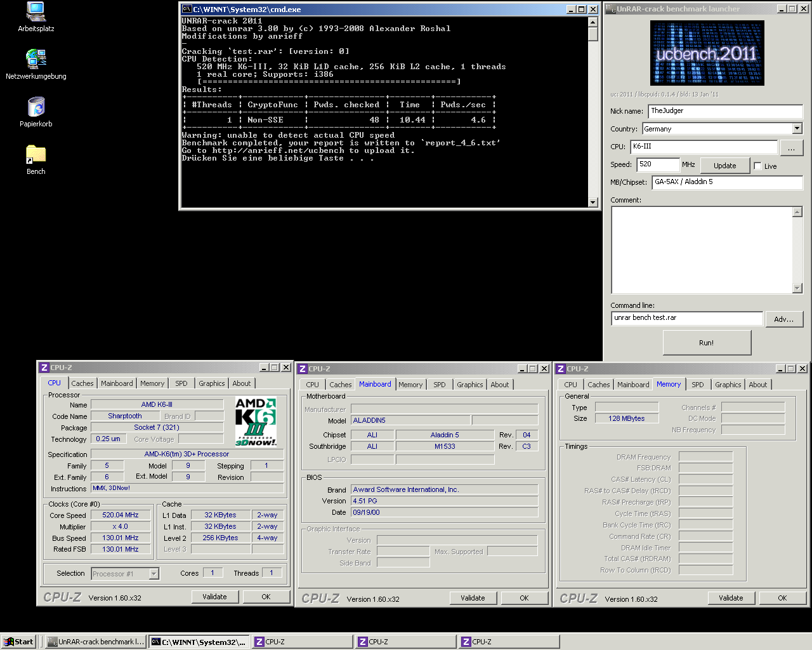Click the Adv... button

point(784,319)
